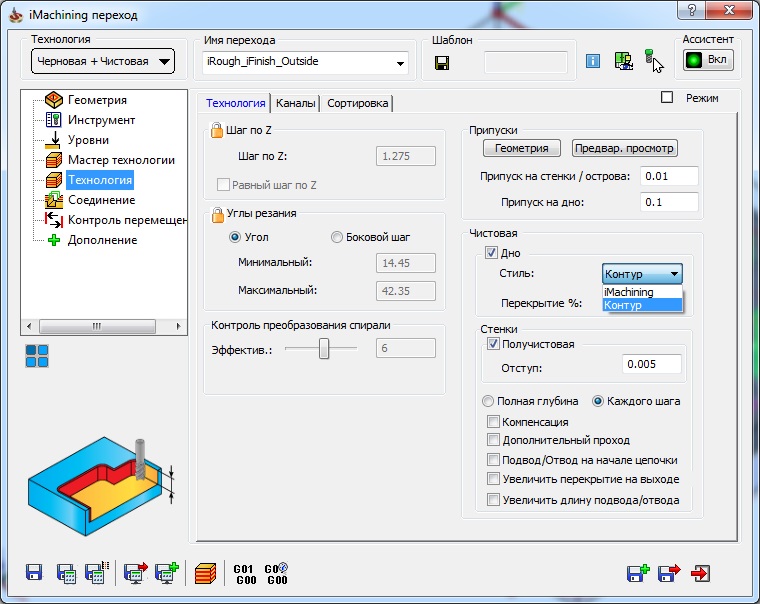The width and height of the screenshot is (760, 604).
Task: Open the blue info icon
Action: click(593, 61)
